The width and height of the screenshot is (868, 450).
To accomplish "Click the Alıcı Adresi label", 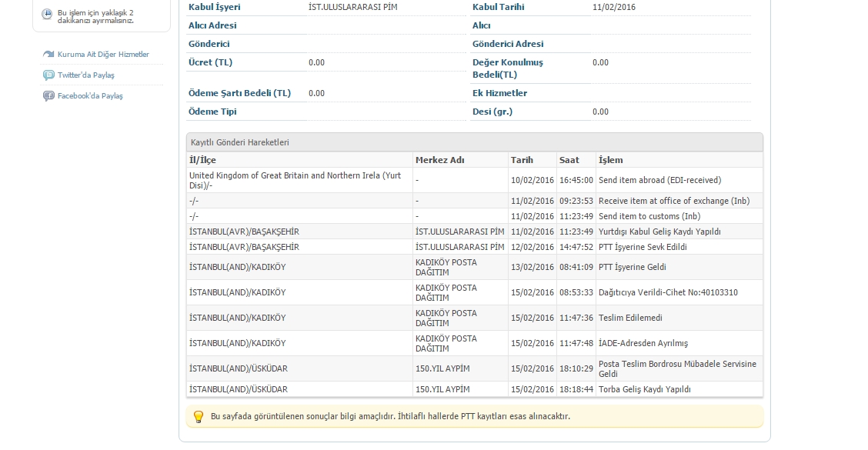I will 212,25.
